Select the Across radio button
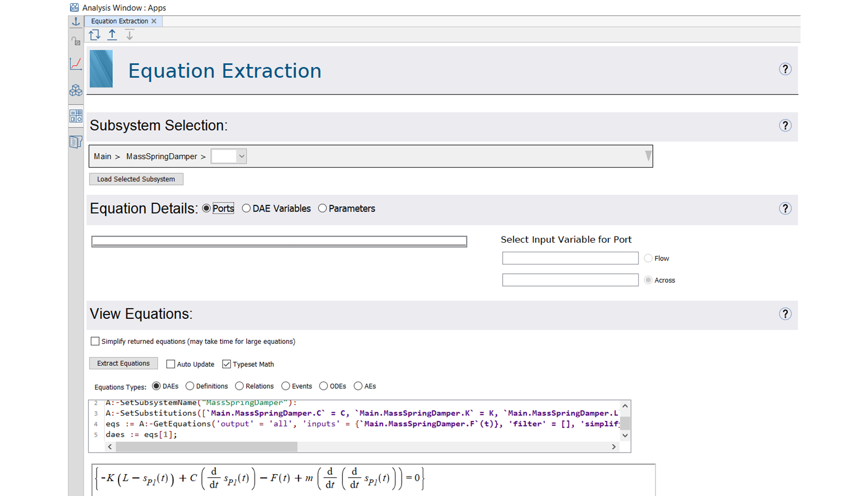Screen dimensions: 868x496 click(648, 280)
